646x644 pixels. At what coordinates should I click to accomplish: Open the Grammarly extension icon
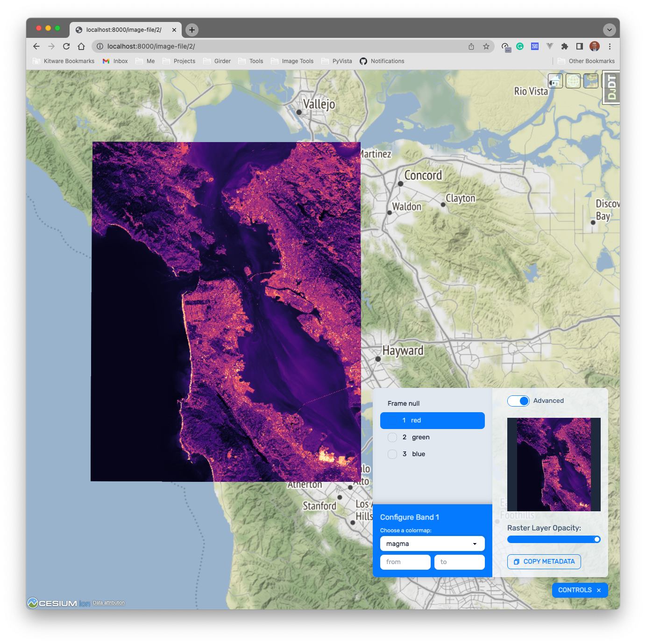tap(519, 46)
